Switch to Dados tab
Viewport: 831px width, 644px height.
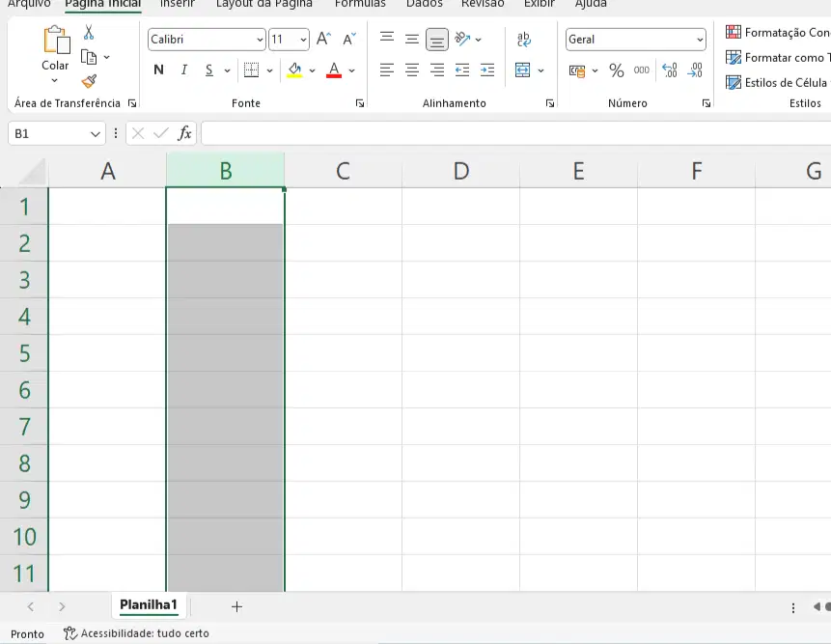click(x=424, y=4)
